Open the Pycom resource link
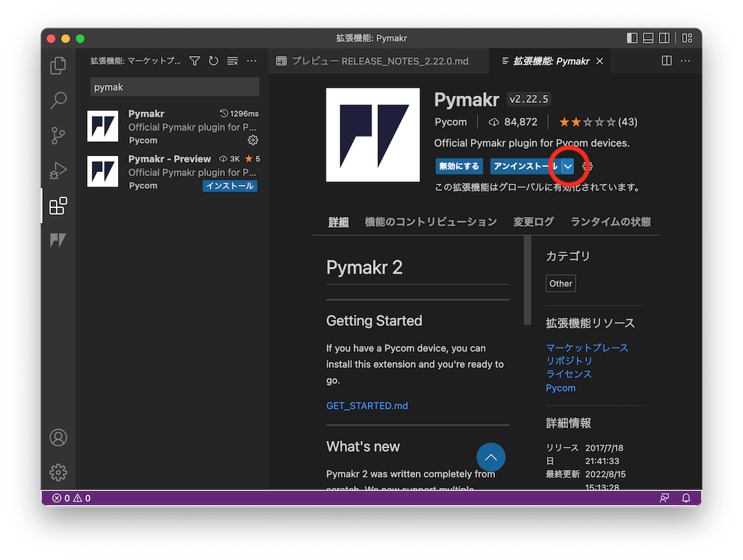This screenshot has width=743, height=560. click(x=561, y=388)
